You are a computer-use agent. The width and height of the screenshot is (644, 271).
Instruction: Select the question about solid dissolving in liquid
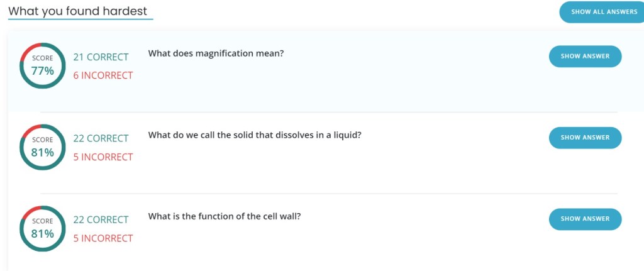(255, 135)
